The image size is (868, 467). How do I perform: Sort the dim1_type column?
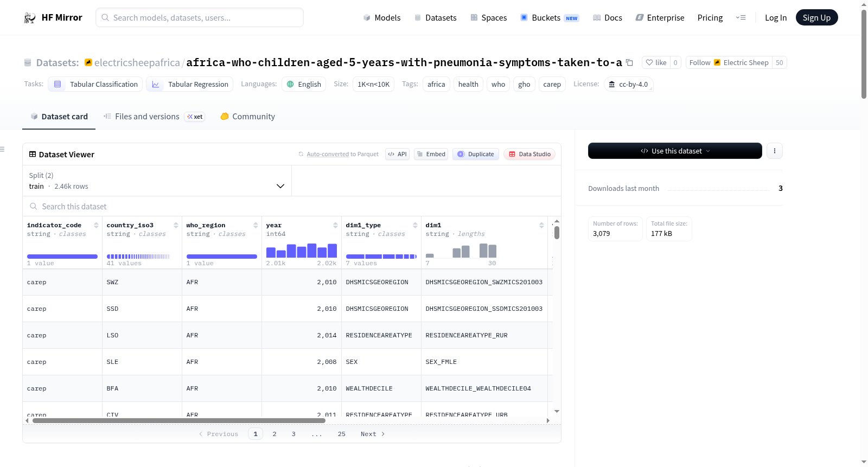click(x=415, y=225)
